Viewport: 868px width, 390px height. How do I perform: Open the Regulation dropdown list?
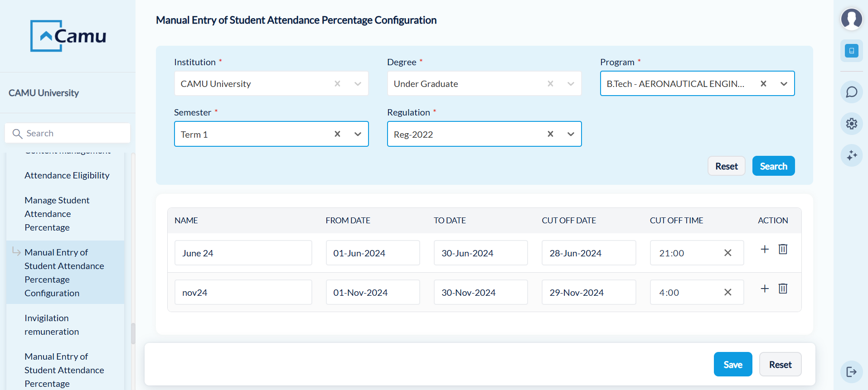(571, 134)
